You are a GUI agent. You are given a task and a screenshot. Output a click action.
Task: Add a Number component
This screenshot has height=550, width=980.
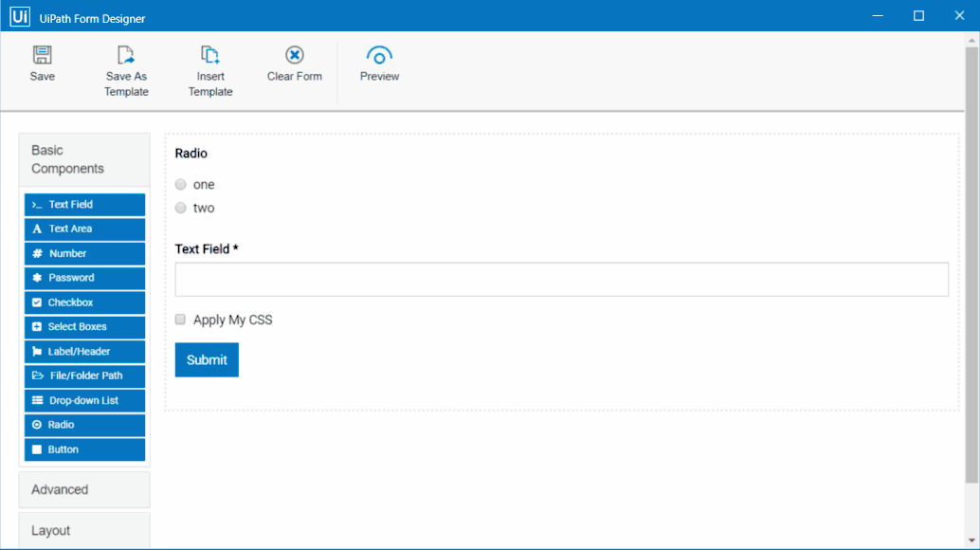pyautogui.click(x=84, y=253)
